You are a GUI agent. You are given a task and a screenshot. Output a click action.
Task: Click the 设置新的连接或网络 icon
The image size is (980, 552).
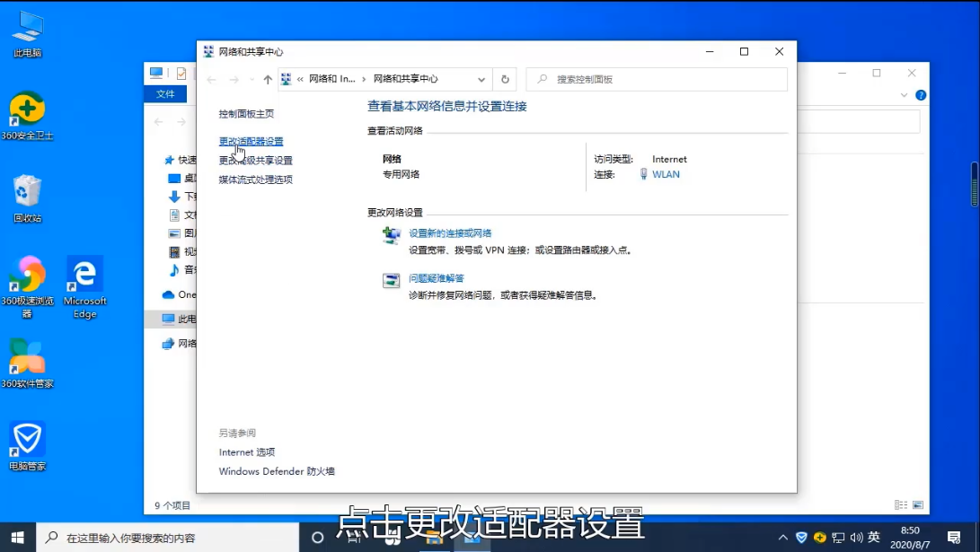392,235
